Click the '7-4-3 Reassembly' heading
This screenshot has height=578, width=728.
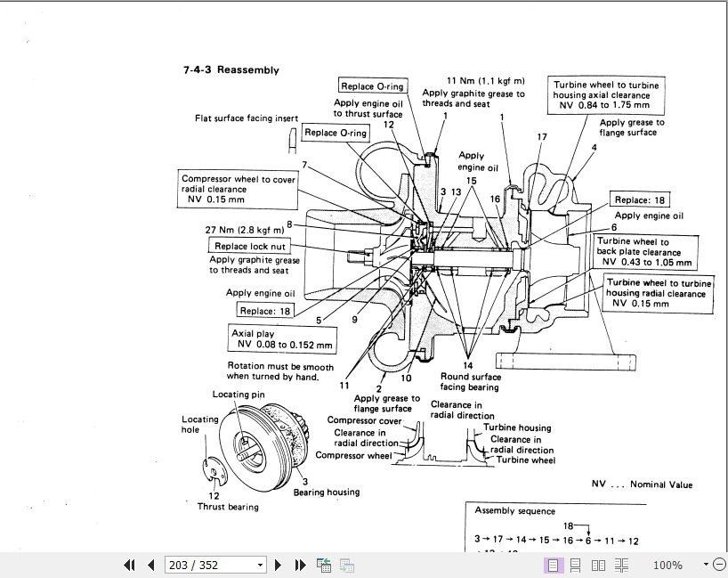[x=231, y=70]
